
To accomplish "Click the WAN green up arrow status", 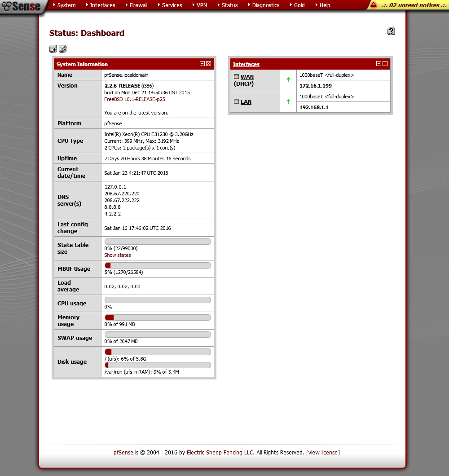I will click(x=288, y=80).
